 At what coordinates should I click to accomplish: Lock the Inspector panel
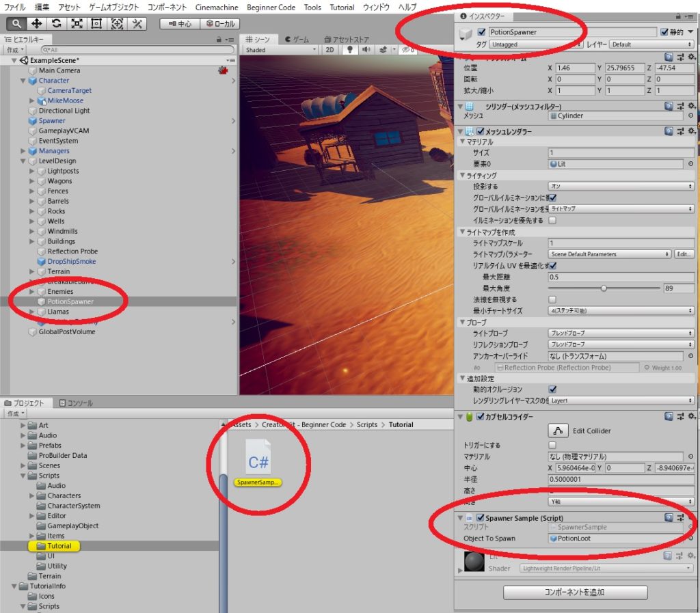click(x=678, y=16)
